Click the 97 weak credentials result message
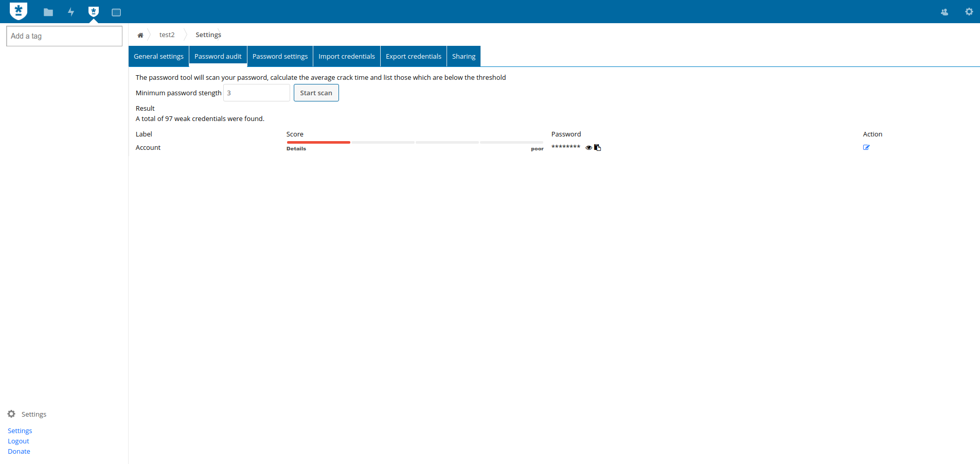This screenshot has width=980, height=464. (200, 118)
